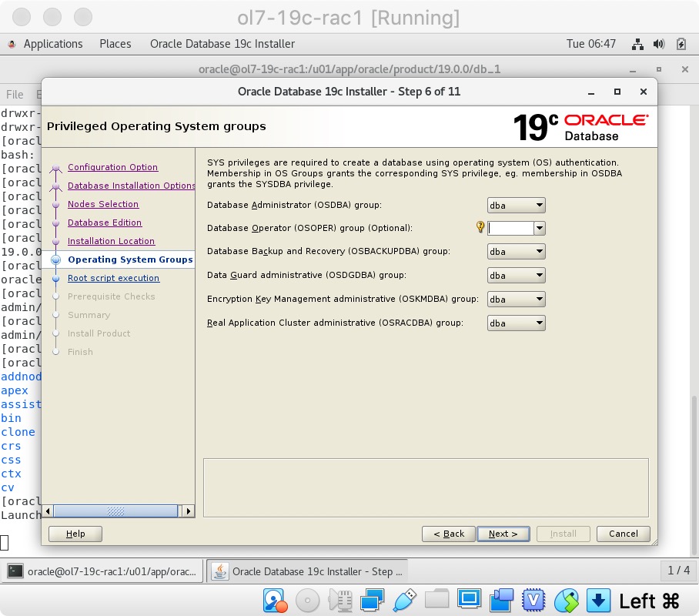This screenshot has width=699, height=616.
Task: Go to Installation Location step
Action: [x=111, y=241]
